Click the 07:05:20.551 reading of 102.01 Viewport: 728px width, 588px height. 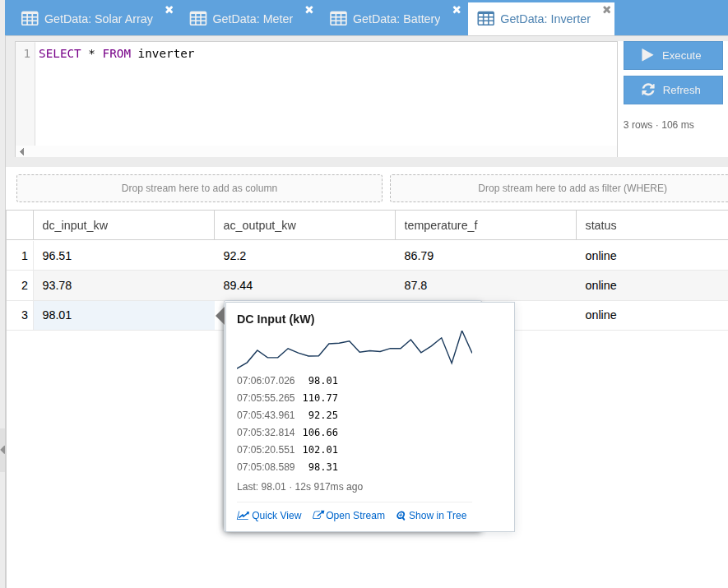pos(287,450)
